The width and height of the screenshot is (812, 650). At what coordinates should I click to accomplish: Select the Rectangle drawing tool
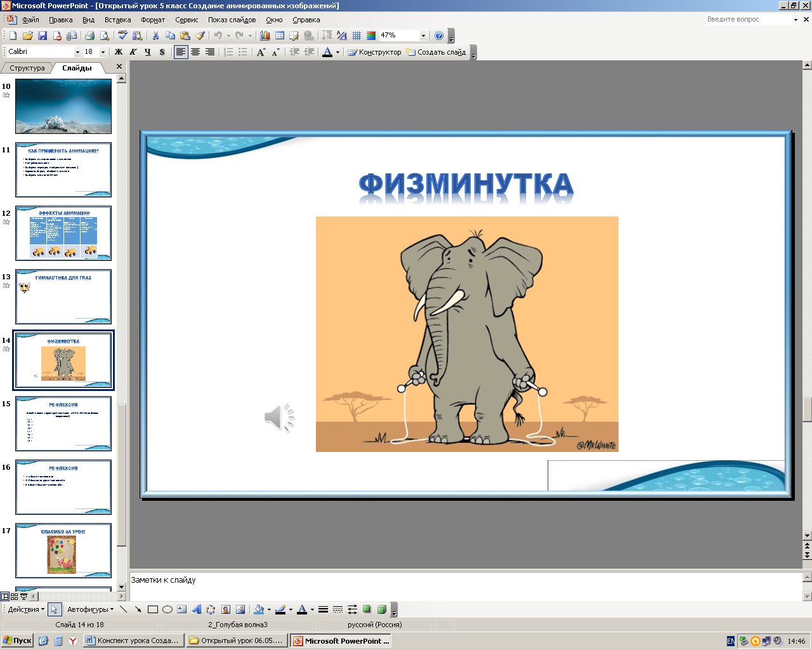click(152, 609)
